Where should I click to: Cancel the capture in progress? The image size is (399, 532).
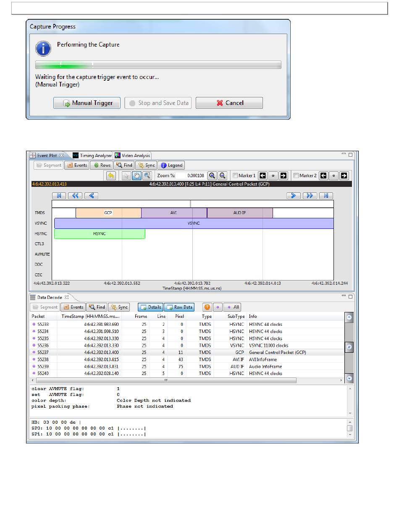click(x=229, y=103)
